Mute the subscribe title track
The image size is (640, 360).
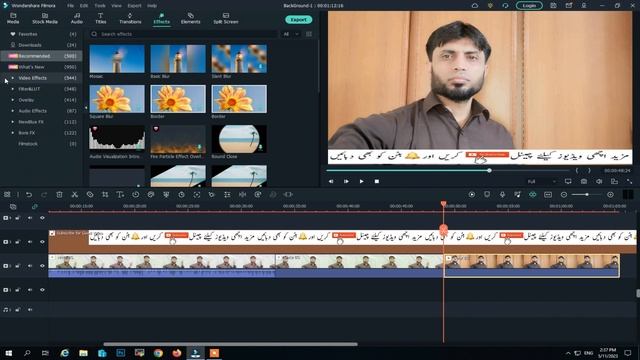coord(30,242)
